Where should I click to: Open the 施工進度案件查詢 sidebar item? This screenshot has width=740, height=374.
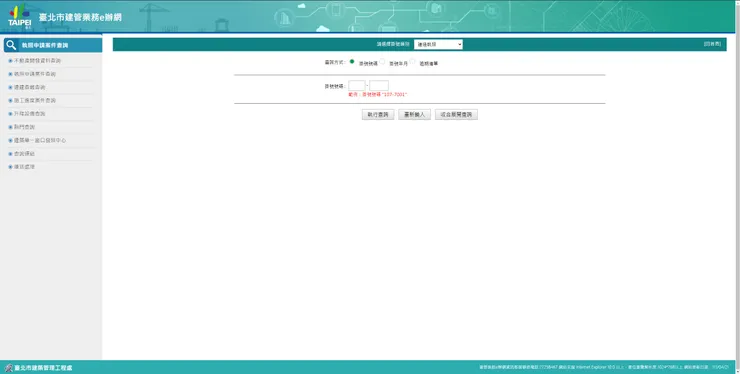click(35, 101)
